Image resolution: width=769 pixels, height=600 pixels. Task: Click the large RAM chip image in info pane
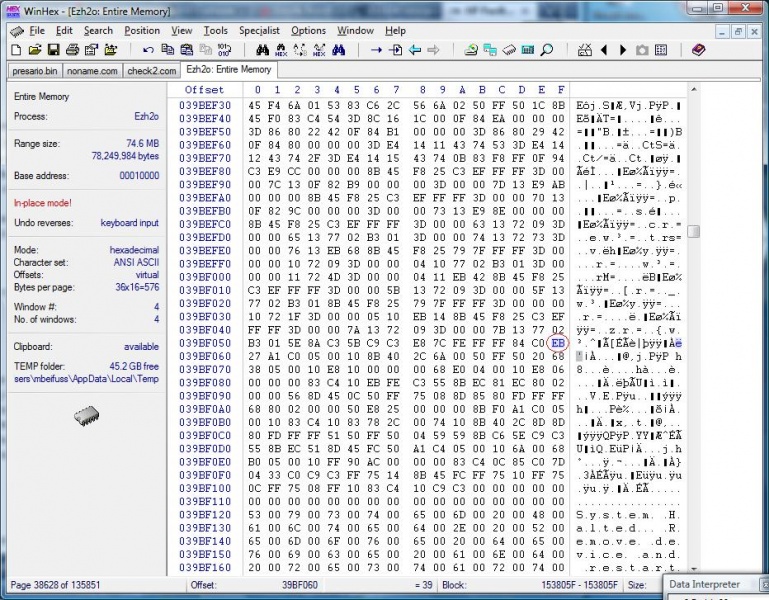tap(86, 416)
